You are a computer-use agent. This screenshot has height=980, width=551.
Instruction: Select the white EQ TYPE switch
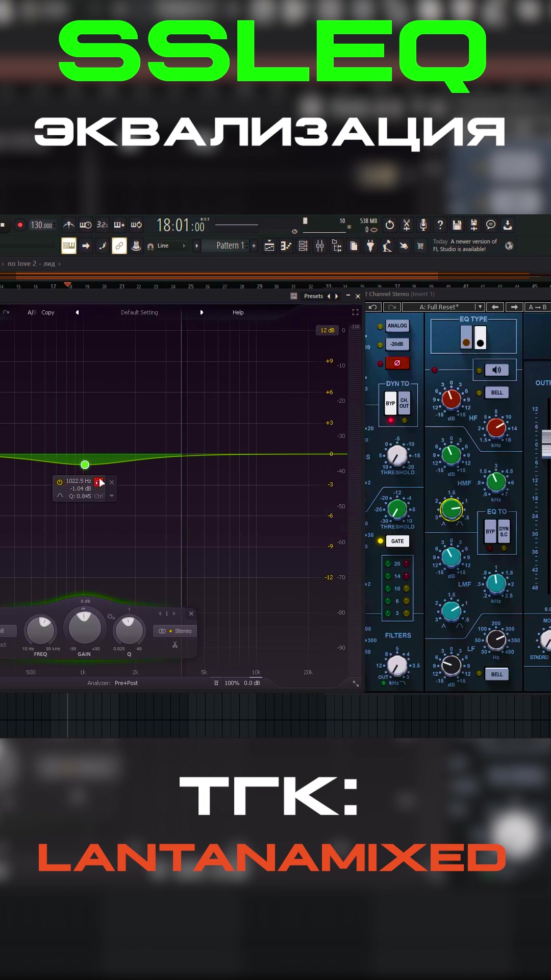480,337
